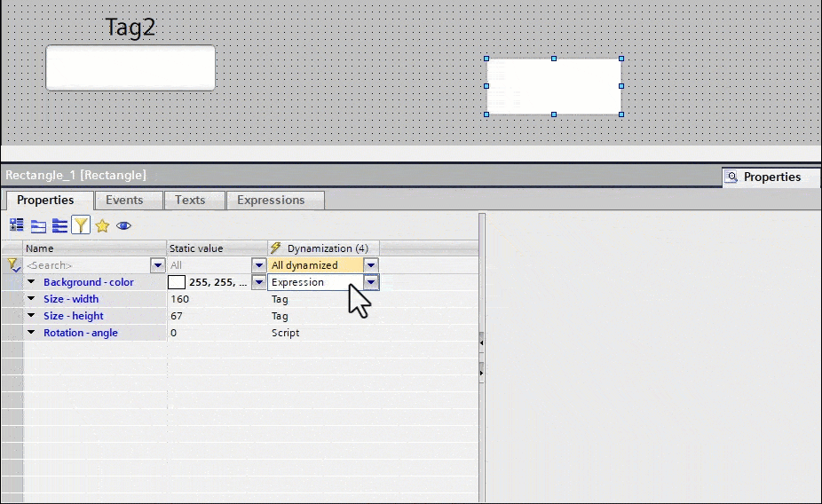Open the Background color static value dropdown

tap(259, 282)
